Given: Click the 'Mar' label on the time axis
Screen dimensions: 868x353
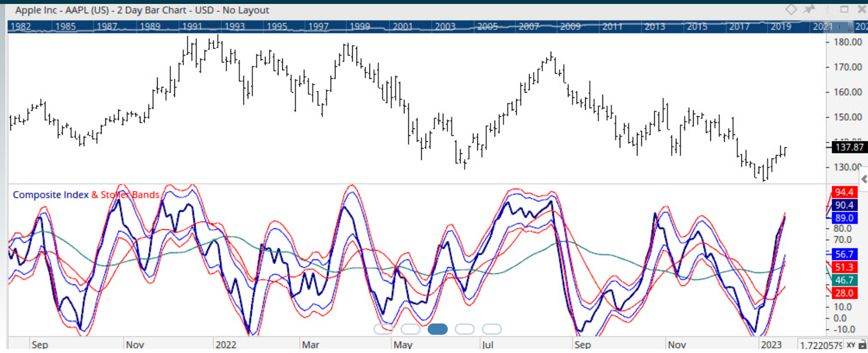Looking at the screenshot, I should pos(310,345).
